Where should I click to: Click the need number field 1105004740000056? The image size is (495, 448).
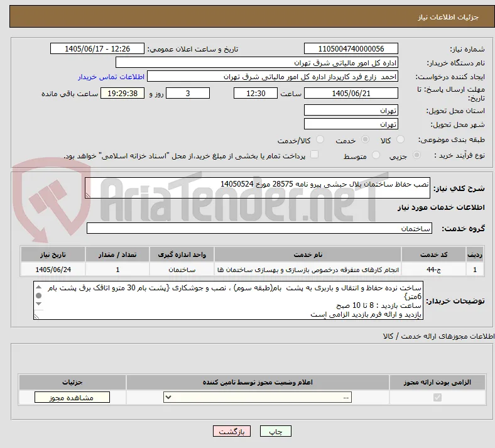click(x=351, y=48)
